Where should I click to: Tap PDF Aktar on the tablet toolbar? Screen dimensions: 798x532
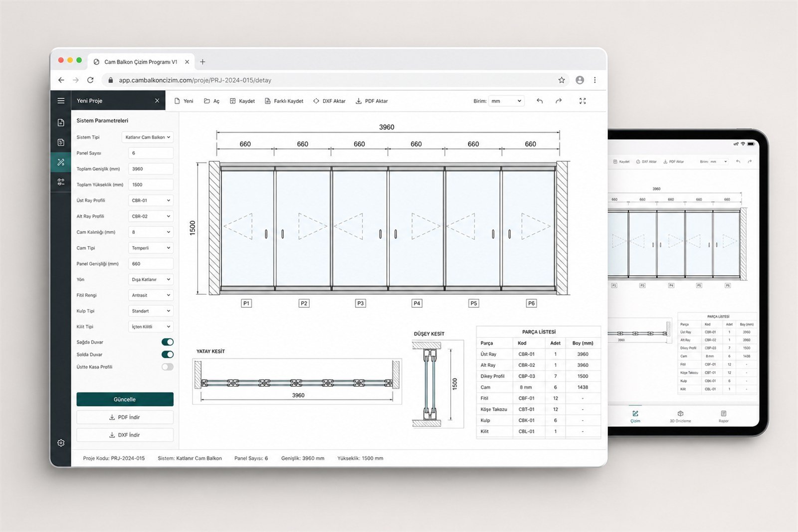(x=673, y=162)
